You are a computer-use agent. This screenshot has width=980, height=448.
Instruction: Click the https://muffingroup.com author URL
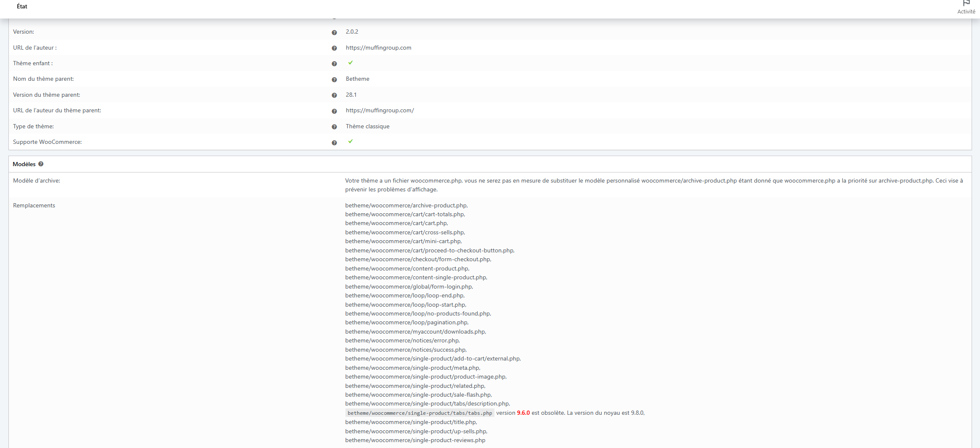click(x=378, y=48)
